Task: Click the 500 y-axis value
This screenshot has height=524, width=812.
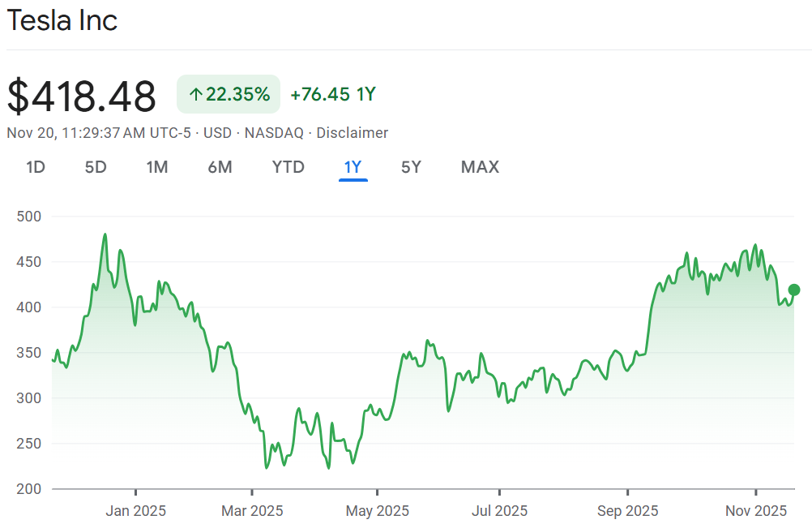Action: click(x=29, y=216)
